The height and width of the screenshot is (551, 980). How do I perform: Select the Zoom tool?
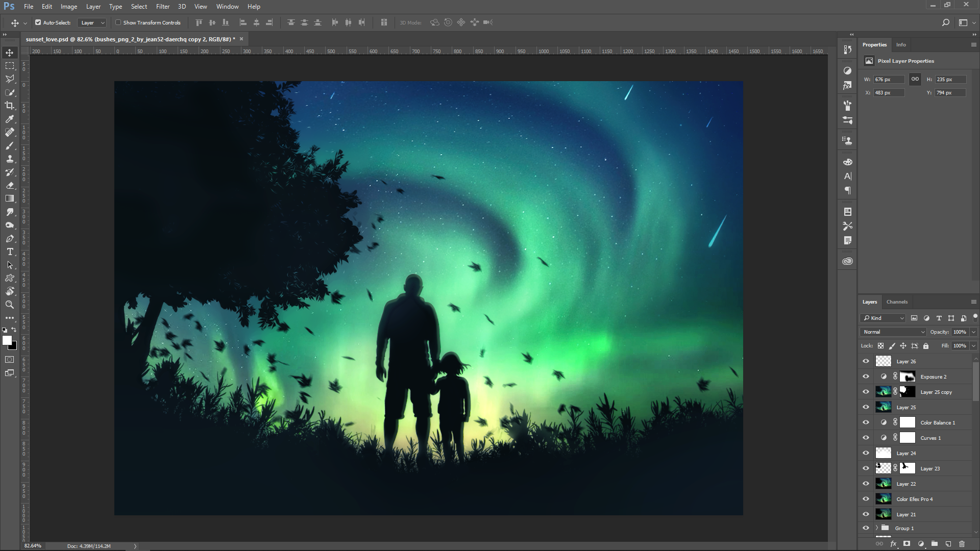tap(10, 305)
